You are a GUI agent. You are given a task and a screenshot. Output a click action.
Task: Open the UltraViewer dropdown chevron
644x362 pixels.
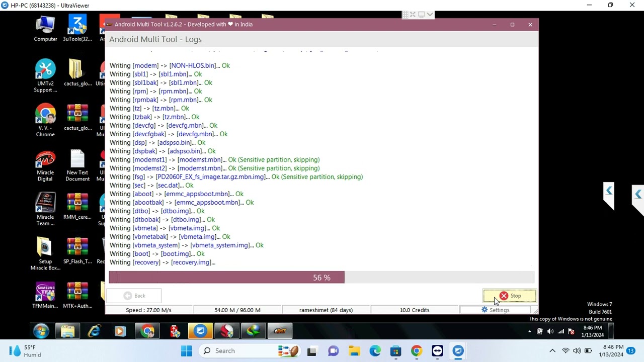point(430,15)
